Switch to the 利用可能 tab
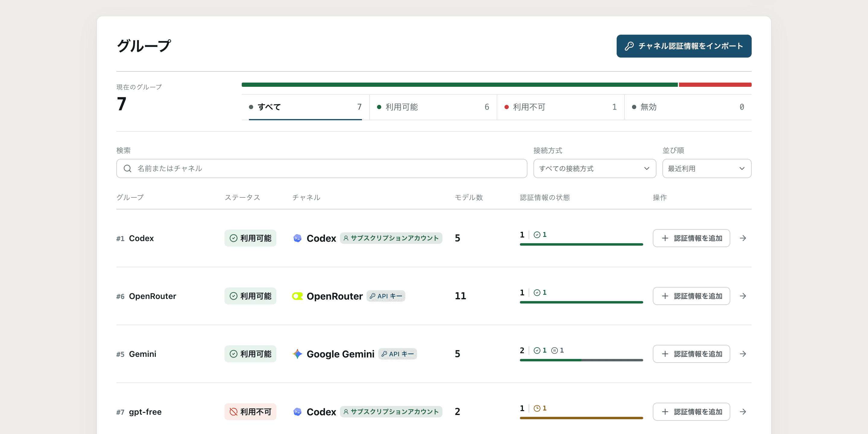Image resolution: width=868 pixels, height=434 pixels. click(x=433, y=107)
